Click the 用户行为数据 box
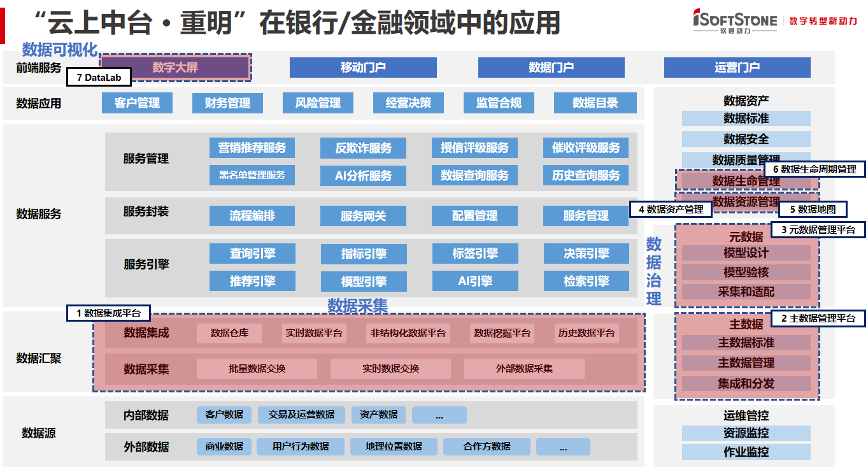This screenshot has width=868, height=472. tap(301, 447)
